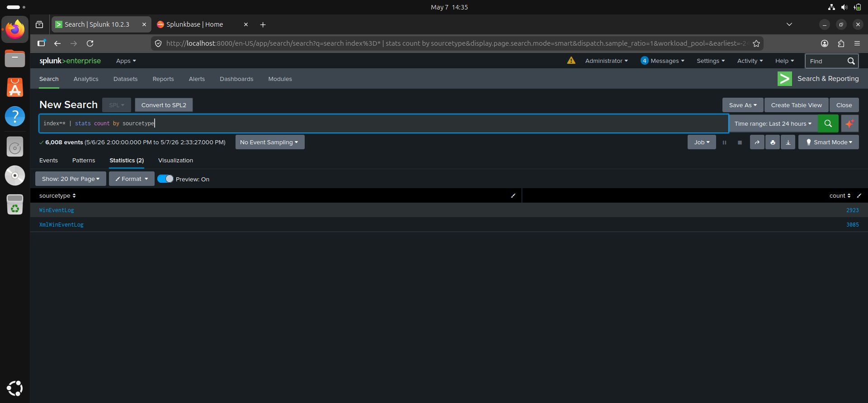Open the No Event Sampling dropdown

269,142
